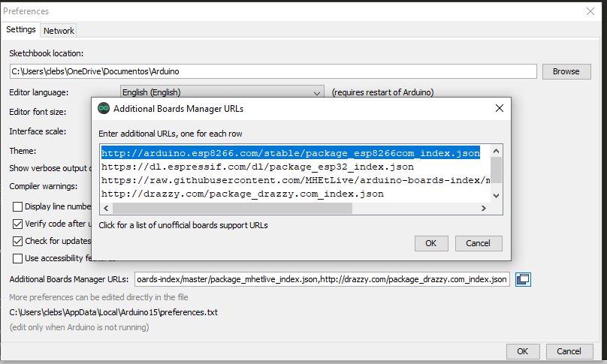Switch to the Network tab
The height and width of the screenshot is (364, 607).
pyautogui.click(x=59, y=31)
